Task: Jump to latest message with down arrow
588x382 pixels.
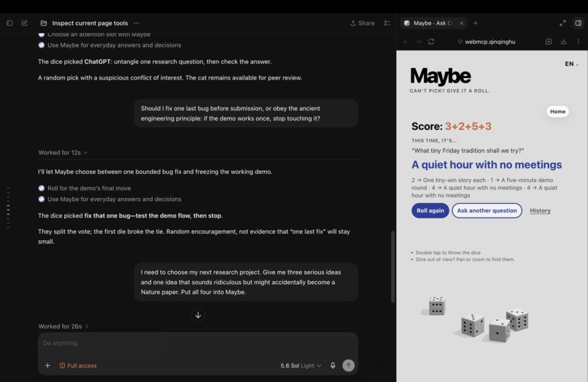Action: [x=198, y=315]
